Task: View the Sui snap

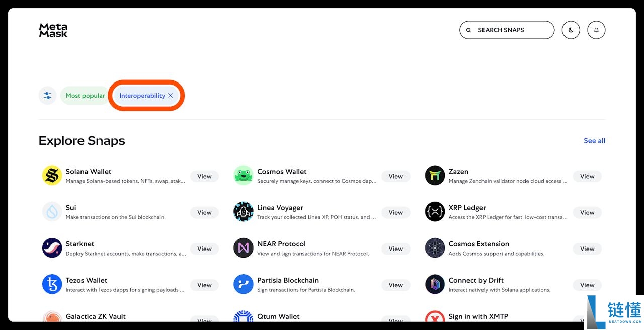Action: pos(204,212)
